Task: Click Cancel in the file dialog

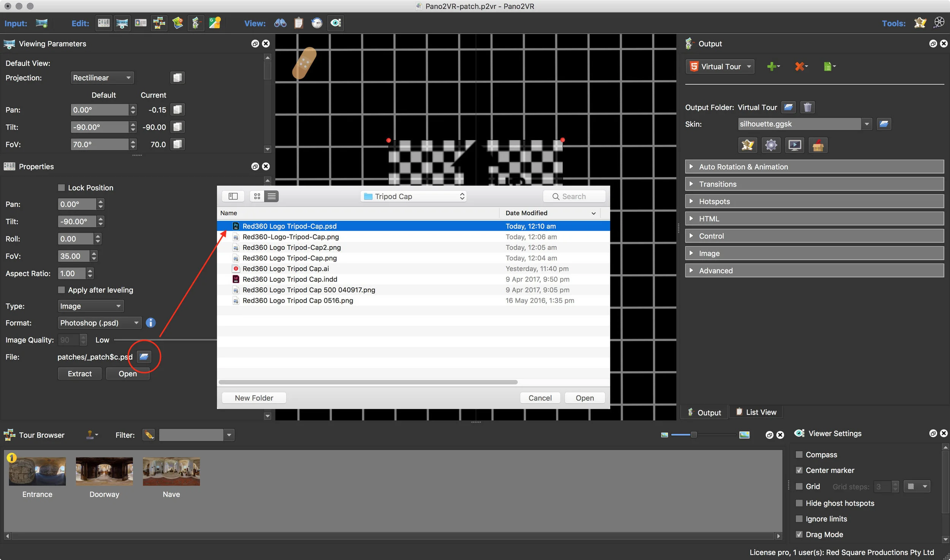Action: 540,398
